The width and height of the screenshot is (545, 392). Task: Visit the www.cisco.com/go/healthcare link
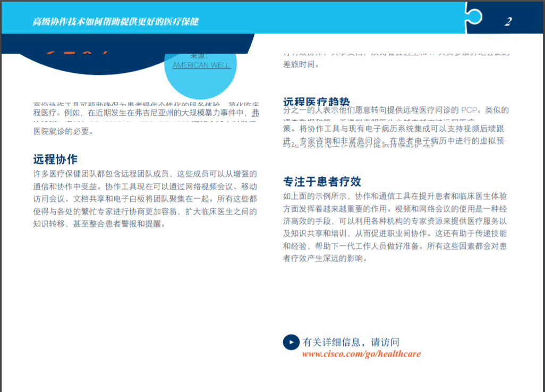361,354
